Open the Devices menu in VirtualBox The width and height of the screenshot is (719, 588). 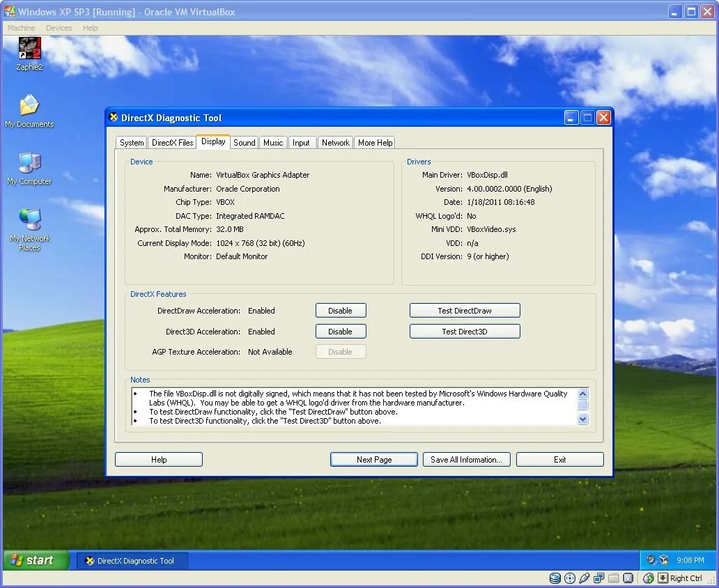tap(59, 28)
